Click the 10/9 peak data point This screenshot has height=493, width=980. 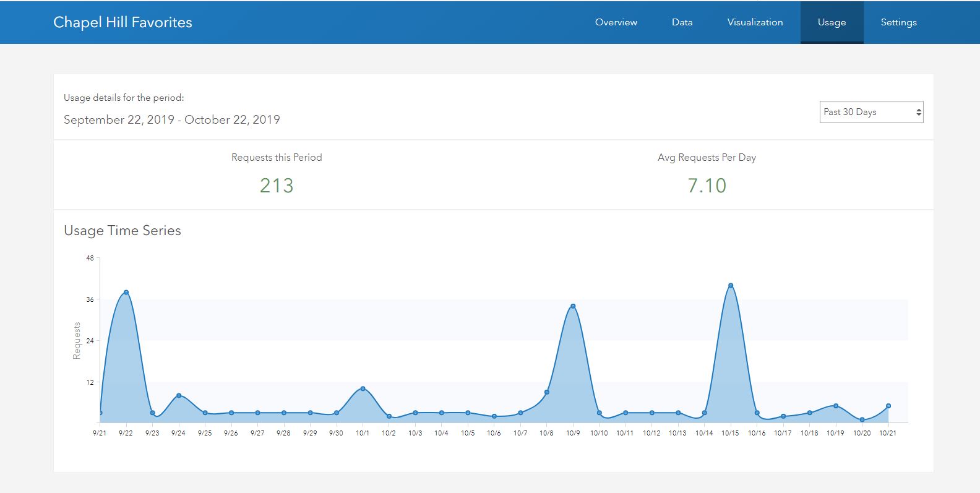(x=573, y=306)
